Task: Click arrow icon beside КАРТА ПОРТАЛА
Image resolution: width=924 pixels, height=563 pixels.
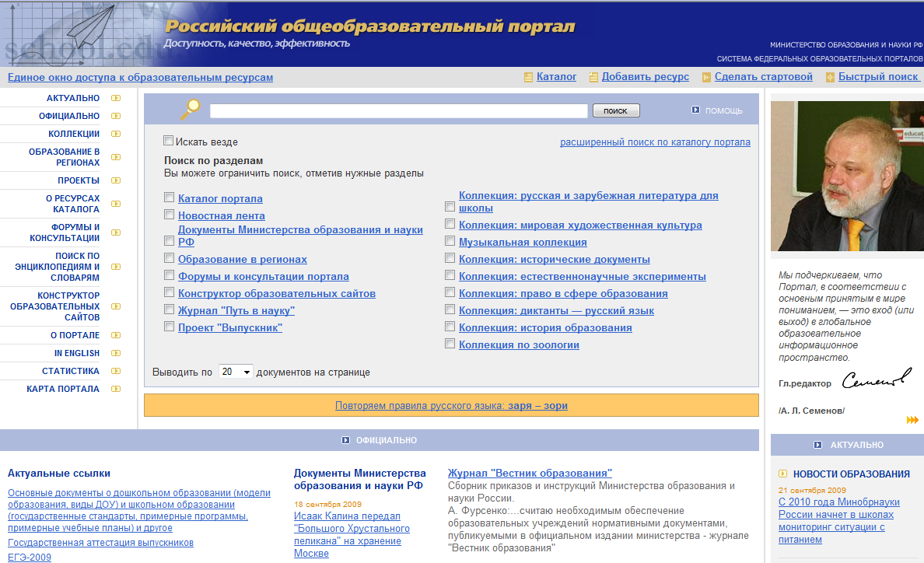Action: (116, 389)
